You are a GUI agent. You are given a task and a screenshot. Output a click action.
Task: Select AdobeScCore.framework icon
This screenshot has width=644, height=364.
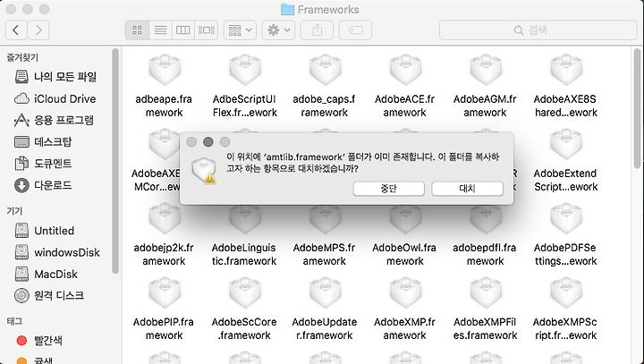point(245,293)
